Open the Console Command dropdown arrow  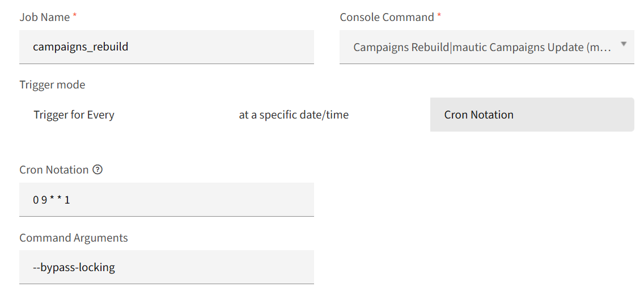click(624, 44)
